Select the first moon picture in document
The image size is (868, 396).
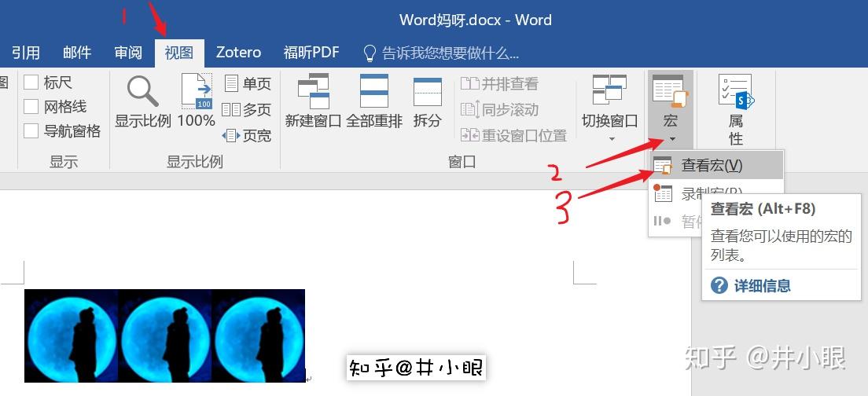(71, 335)
